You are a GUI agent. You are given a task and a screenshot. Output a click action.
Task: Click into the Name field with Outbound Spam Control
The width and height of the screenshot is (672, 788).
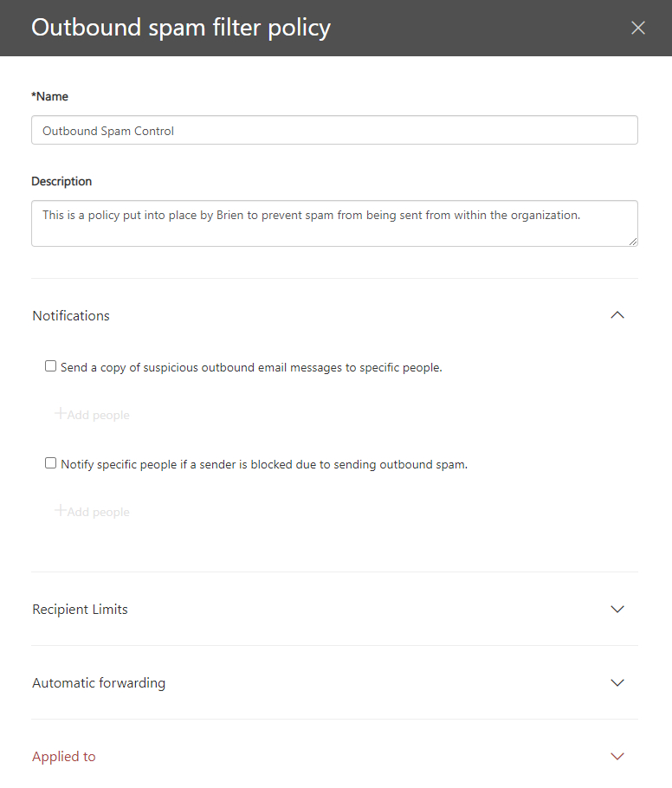click(x=335, y=130)
